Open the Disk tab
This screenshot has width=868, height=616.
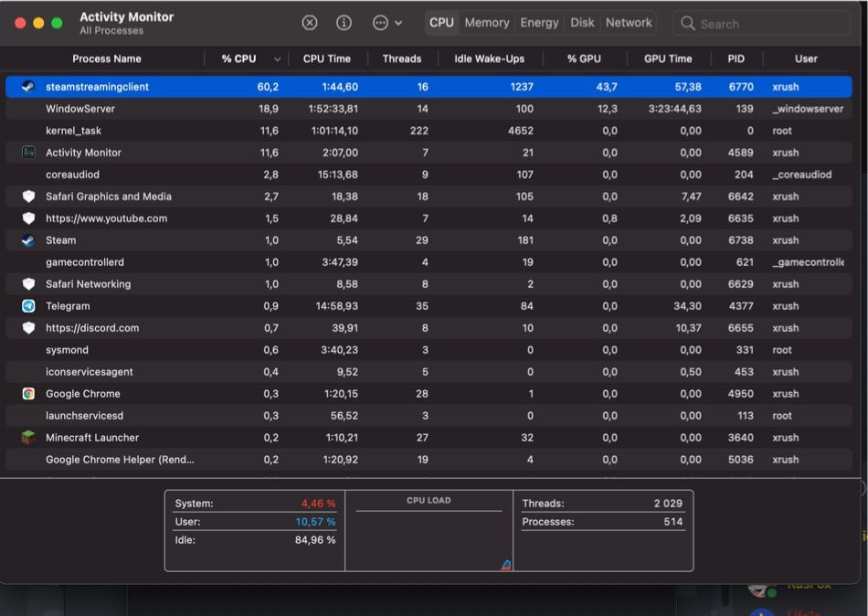(582, 23)
